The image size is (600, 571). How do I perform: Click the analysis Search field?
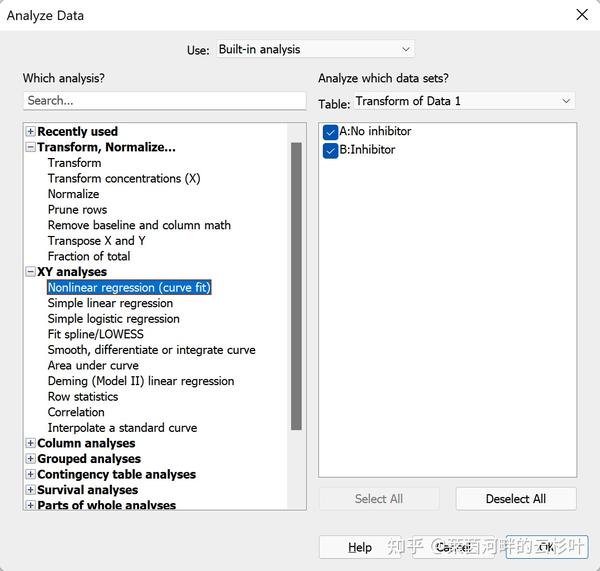(165, 101)
